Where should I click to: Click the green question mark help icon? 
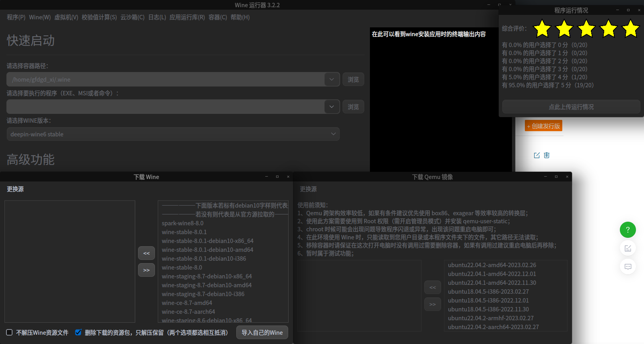(x=627, y=230)
